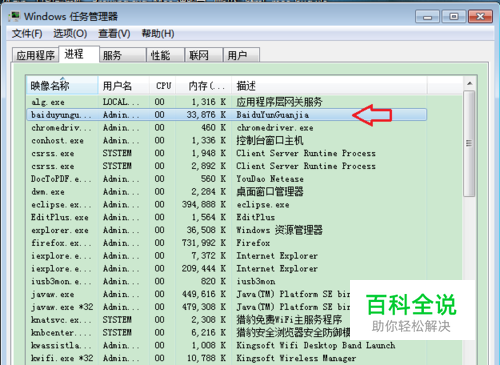Sort by 内存 column header

tap(204, 86)
